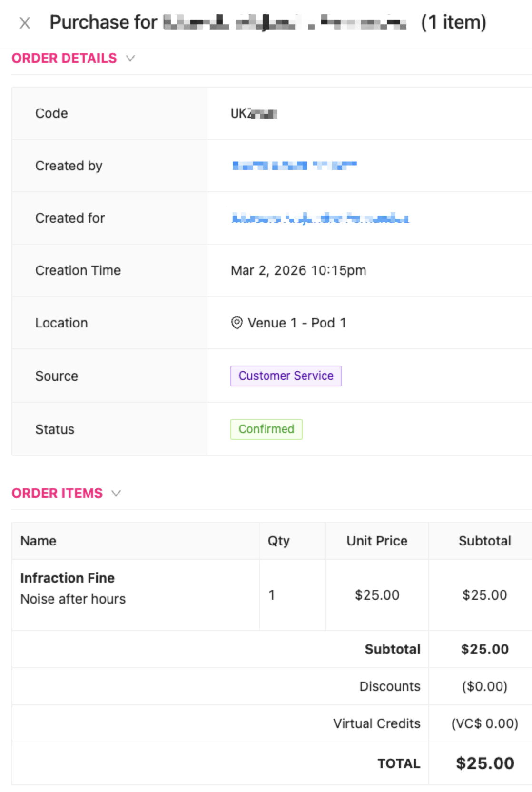Select the ORDER DETAILS heading
The width and height of the screenshot is (532, 792).
pyautogui.click(x=64, y=58)
